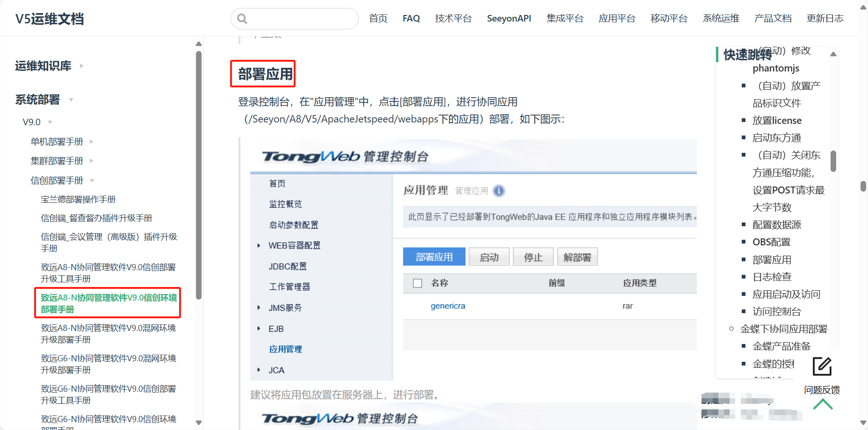Click the V5运维文档 site title
This screenshot has height=430, width=868.
(50, 19)
